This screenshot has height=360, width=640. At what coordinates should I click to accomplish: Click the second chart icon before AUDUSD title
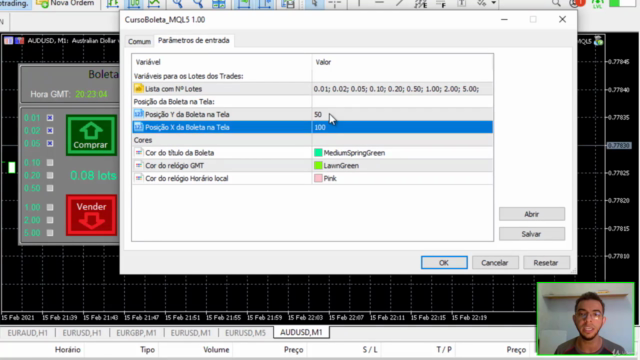coord(20,40)
